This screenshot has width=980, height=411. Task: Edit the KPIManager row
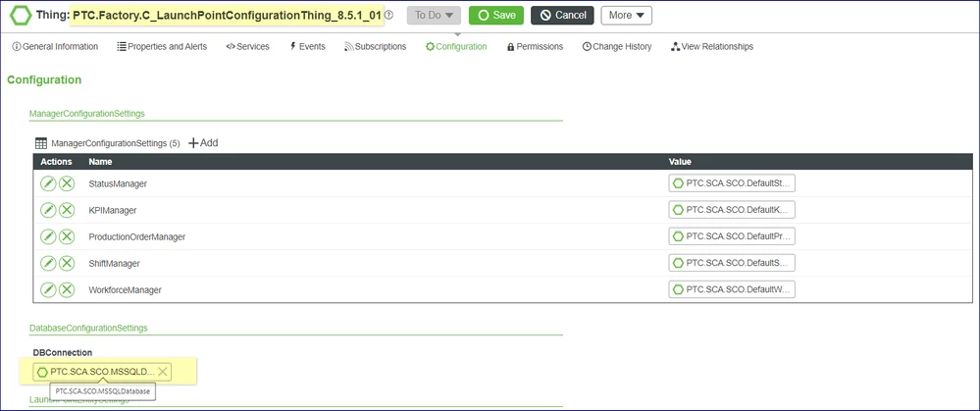(x=48, y=210)
